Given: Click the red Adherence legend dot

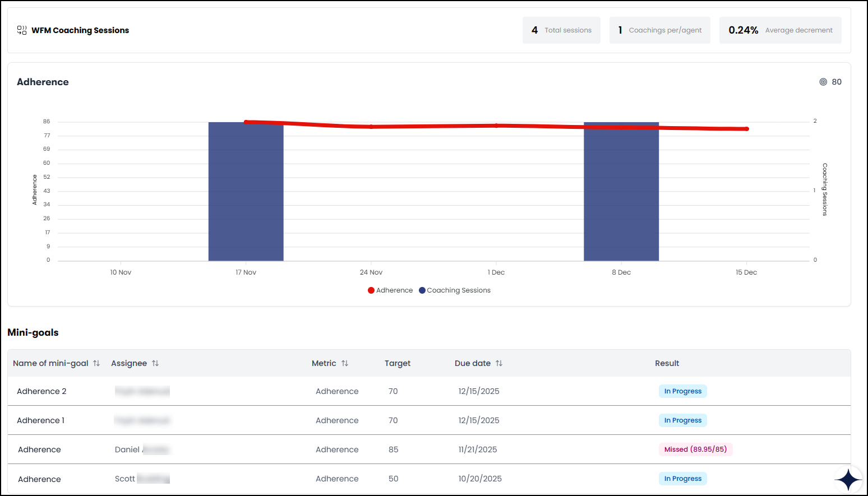Looking at the screenshot, I should point(371,290).
